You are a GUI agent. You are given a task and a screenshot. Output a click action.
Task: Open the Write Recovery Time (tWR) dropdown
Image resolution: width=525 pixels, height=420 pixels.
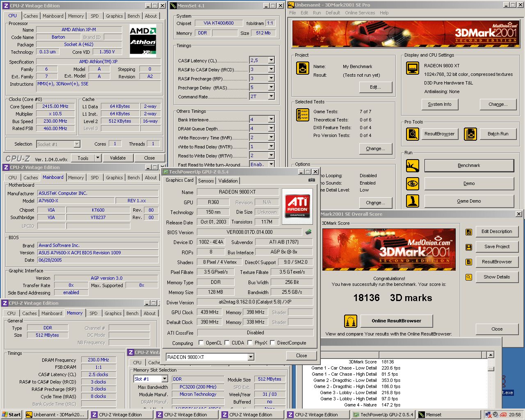(271, 137)
